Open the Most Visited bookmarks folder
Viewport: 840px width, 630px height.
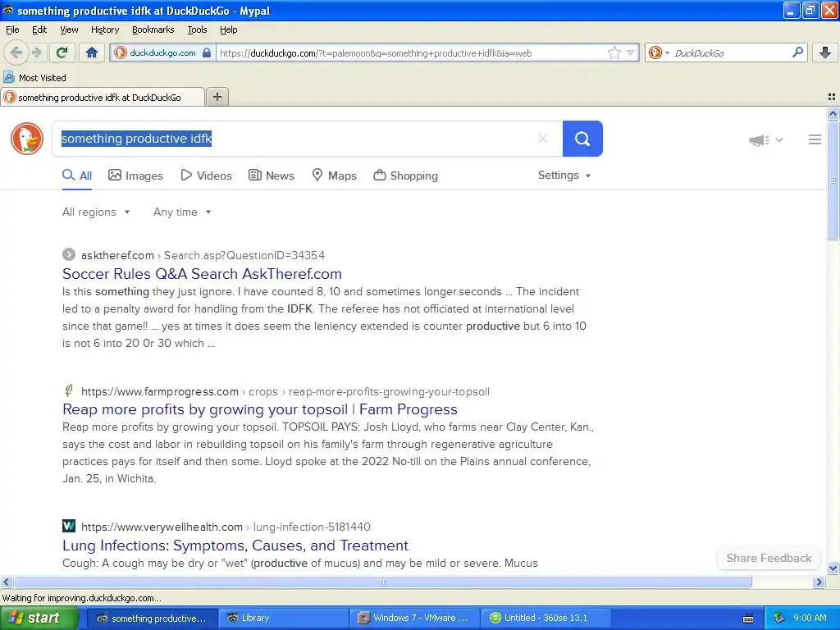click(x=34, y=78)
